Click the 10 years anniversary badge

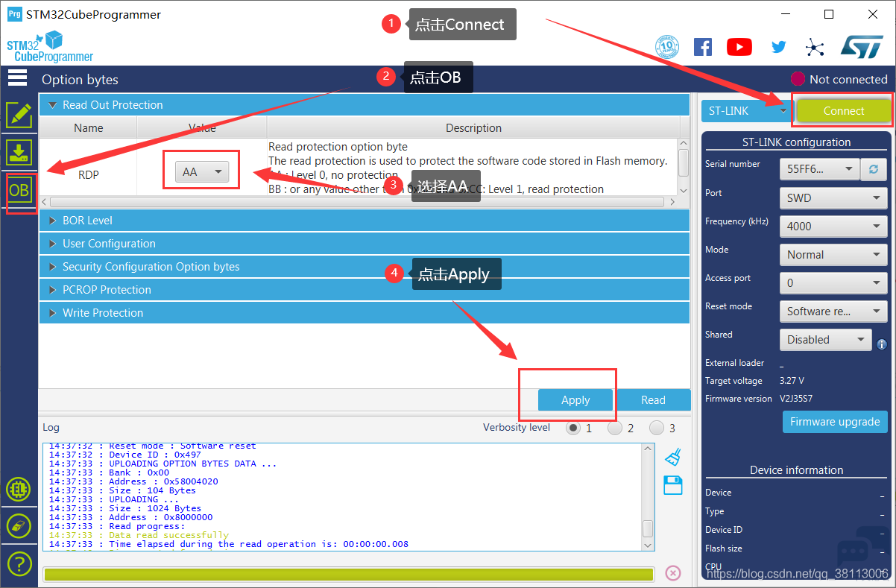tap(667, 47)
